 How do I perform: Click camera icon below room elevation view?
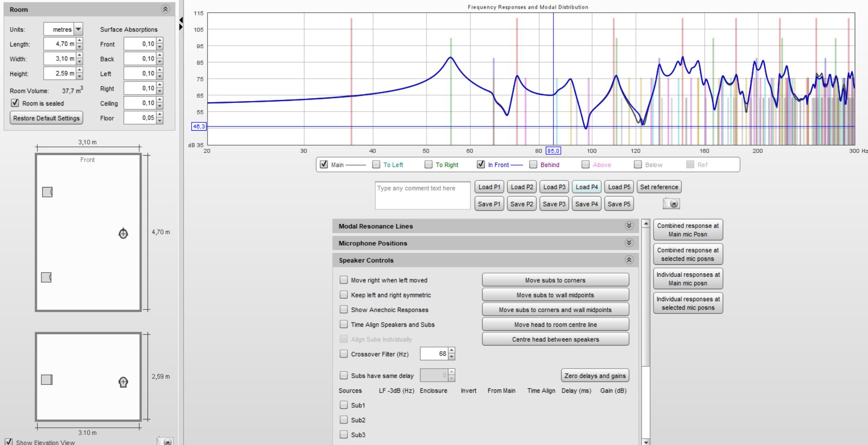[x=165, y=441]
